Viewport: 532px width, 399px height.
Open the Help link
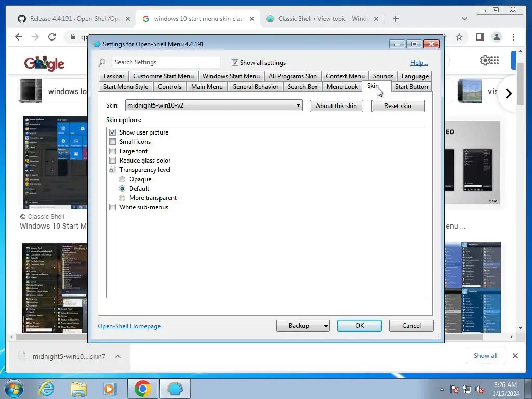(419, 63)
